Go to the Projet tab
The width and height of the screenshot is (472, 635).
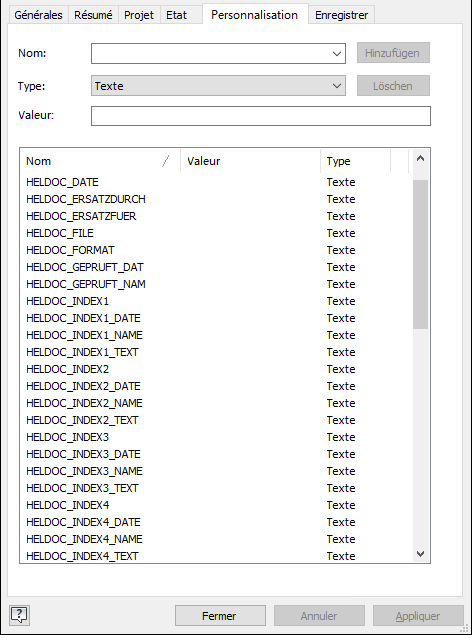coord(139,15)
